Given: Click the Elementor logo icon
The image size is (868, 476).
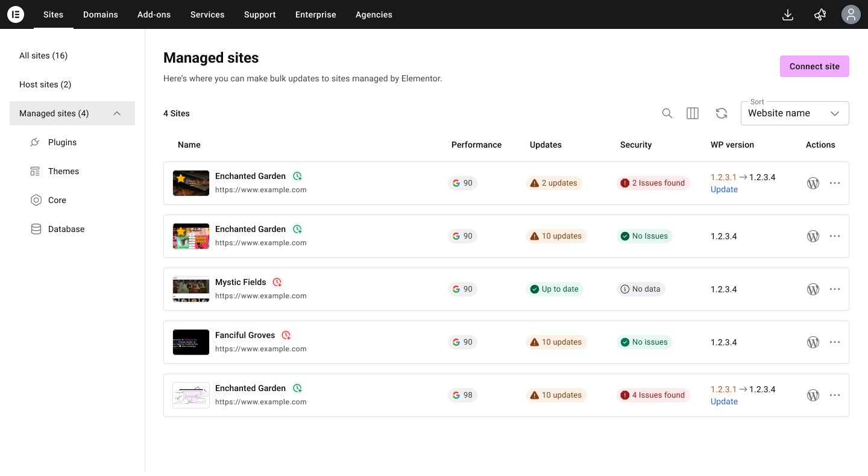Looking at the screenshot, I should click(x=16, y=14).
